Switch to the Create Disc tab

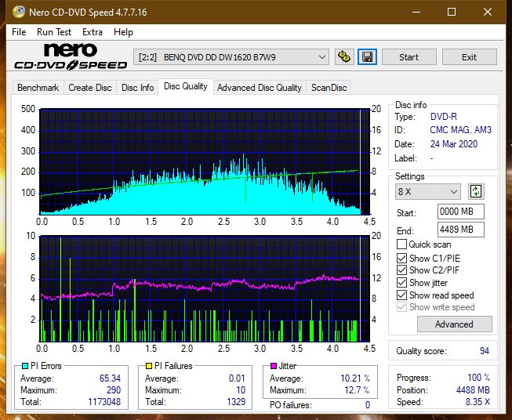point(90,88)
